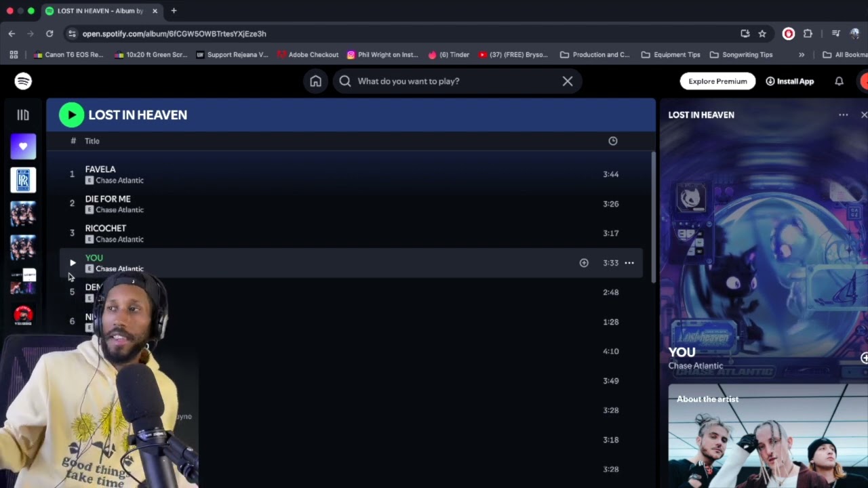Close the Now Playing side panel

(x=864, y=115)
